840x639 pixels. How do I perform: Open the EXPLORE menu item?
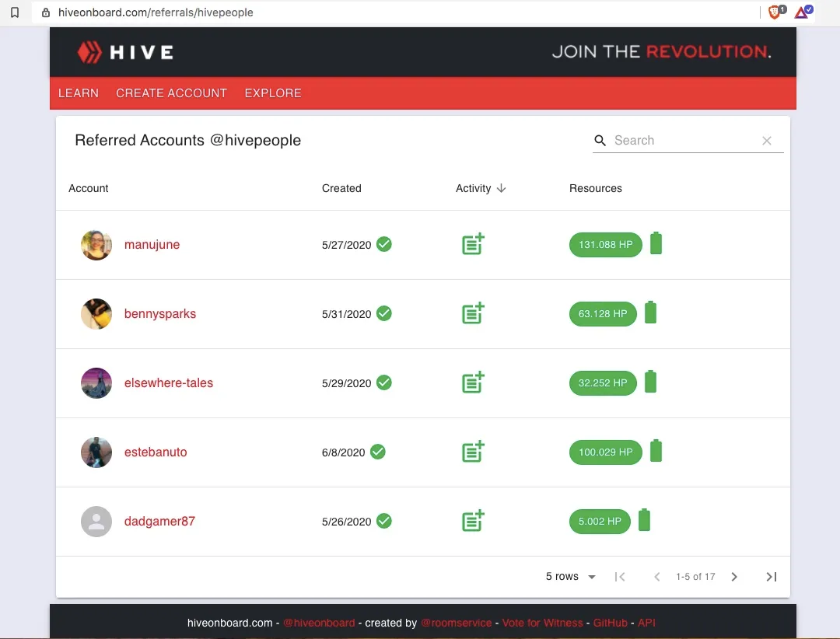273,93
